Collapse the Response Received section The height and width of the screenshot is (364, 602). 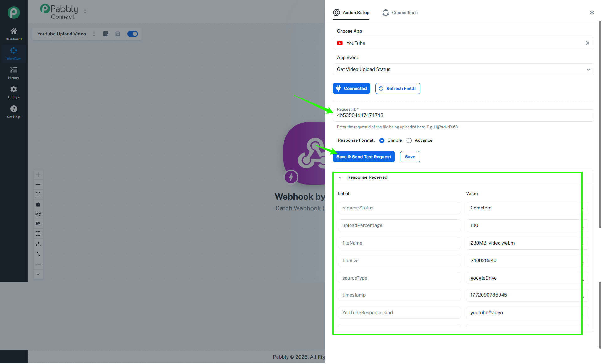pyautogui.click(x=340, y=177)
